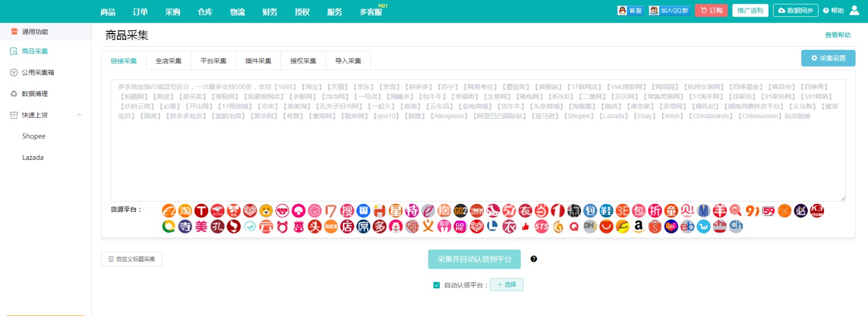
Task: Choose the DH DHgate platform icon
Action: coord(590,227)
